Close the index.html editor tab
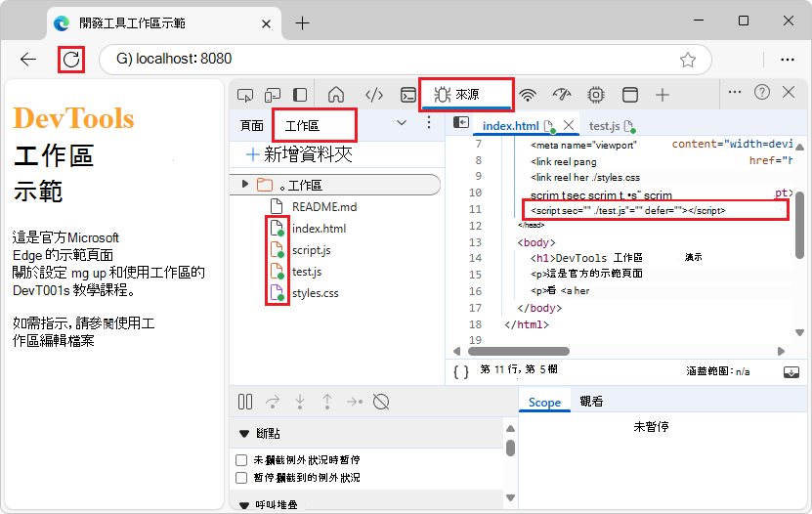 click(x=569, y=125)
